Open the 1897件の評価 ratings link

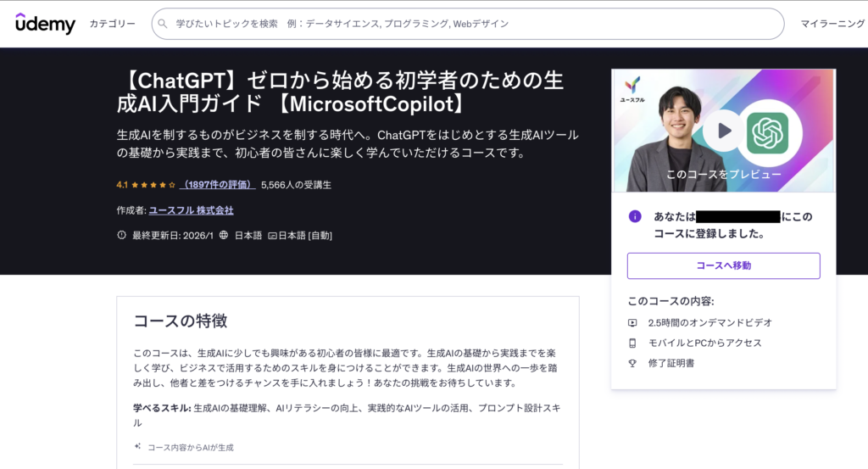tap(217, 184)
